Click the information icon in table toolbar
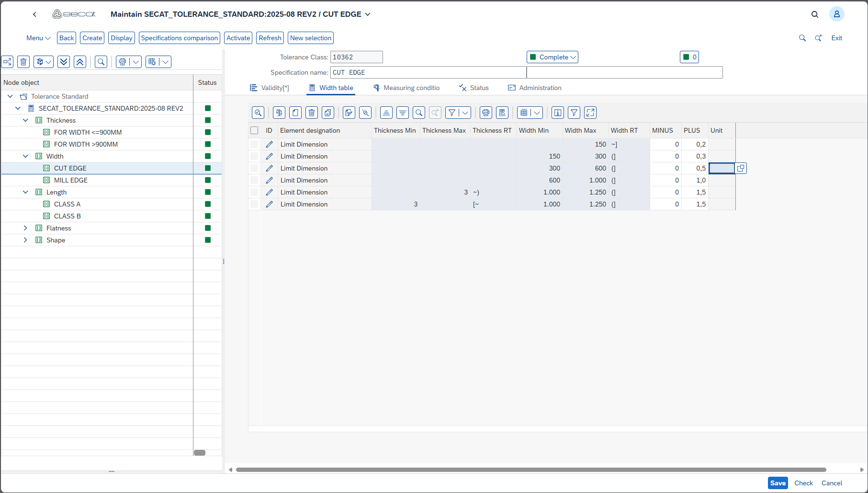Screen dimensions: 868x493 point(558,113)
